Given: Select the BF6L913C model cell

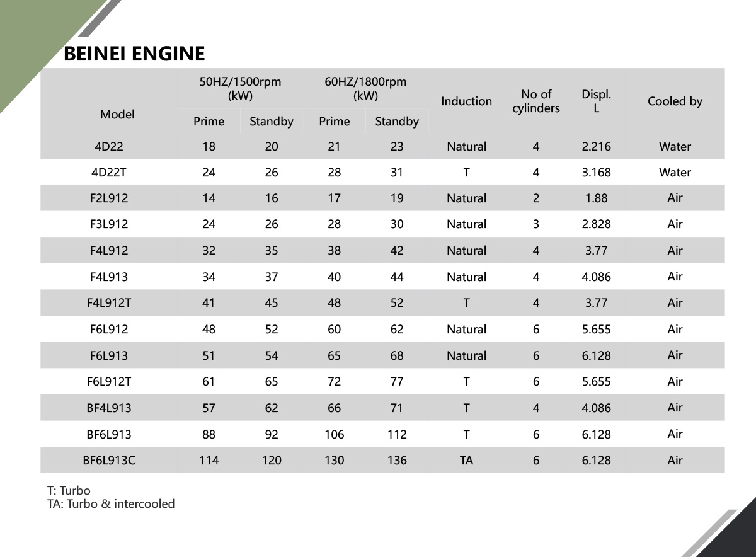Looking at the screenshot, I should 109,461.
